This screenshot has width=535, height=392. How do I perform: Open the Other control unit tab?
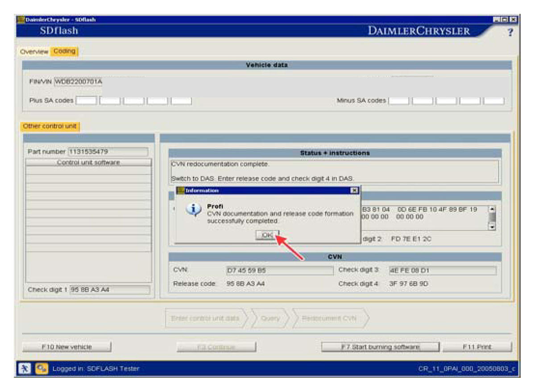click(50, 126)
